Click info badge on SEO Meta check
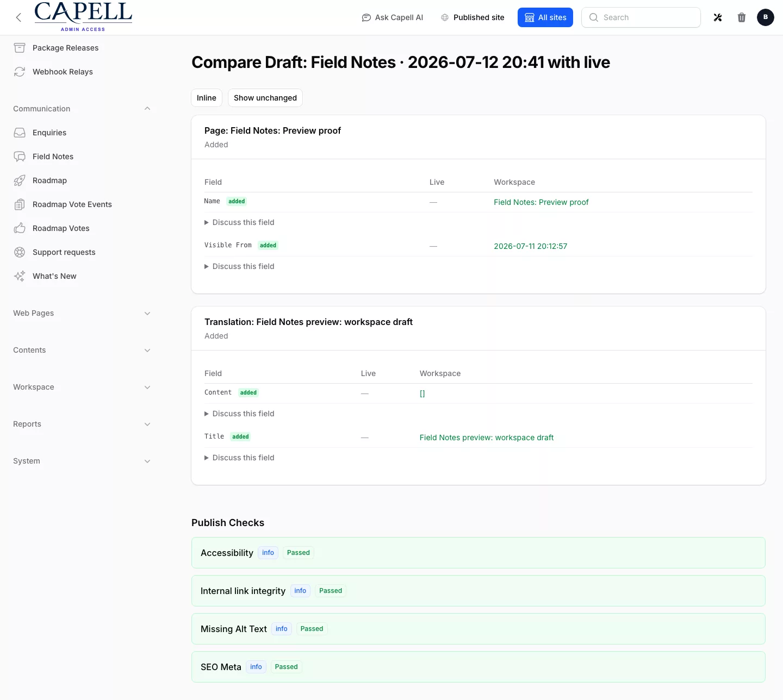Viewport: 783px width, 700px height. tap(256, 667)
